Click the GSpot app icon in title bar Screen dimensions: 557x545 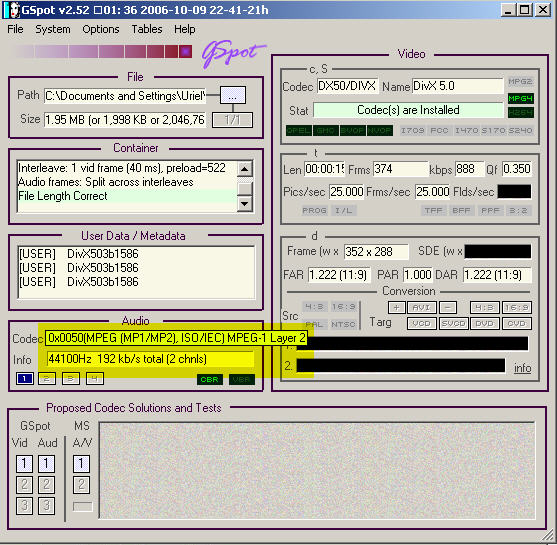(x=12, y=10)
